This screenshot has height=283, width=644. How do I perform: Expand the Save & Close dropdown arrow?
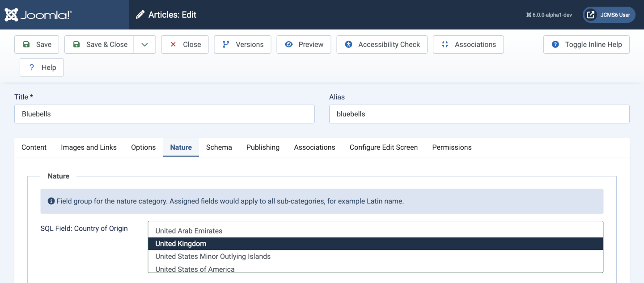tap(144, 44)
